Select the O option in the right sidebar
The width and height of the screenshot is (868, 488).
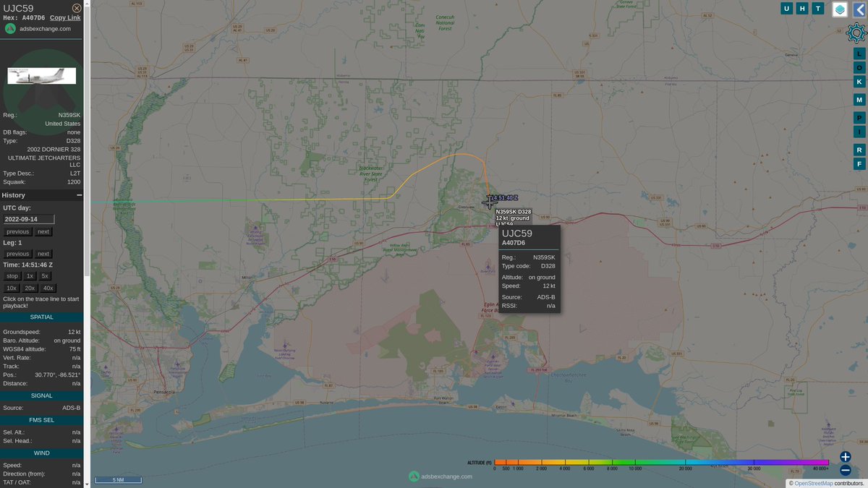pos(859,67)
